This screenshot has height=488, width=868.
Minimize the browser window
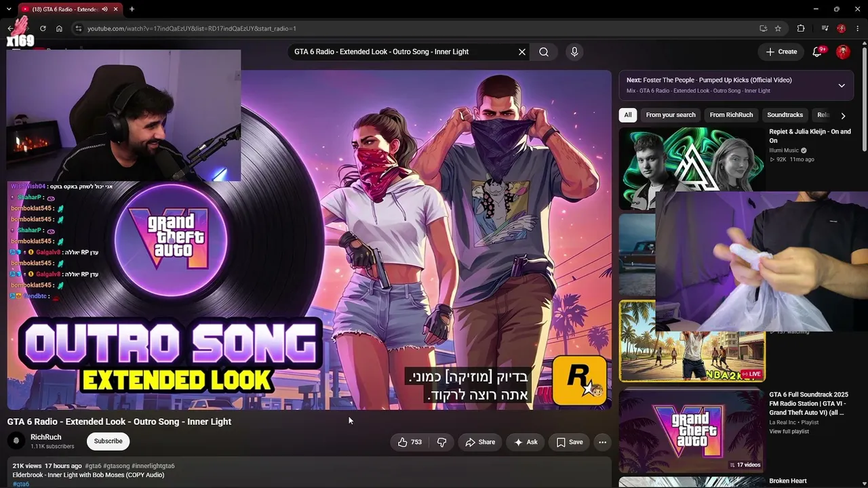815,9
